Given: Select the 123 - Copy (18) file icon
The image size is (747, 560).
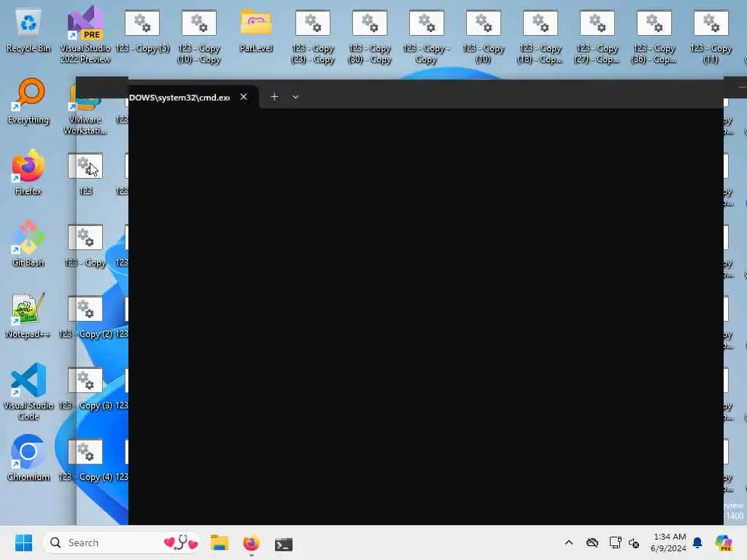Looking at the screenshot, I should coord(541,36).
